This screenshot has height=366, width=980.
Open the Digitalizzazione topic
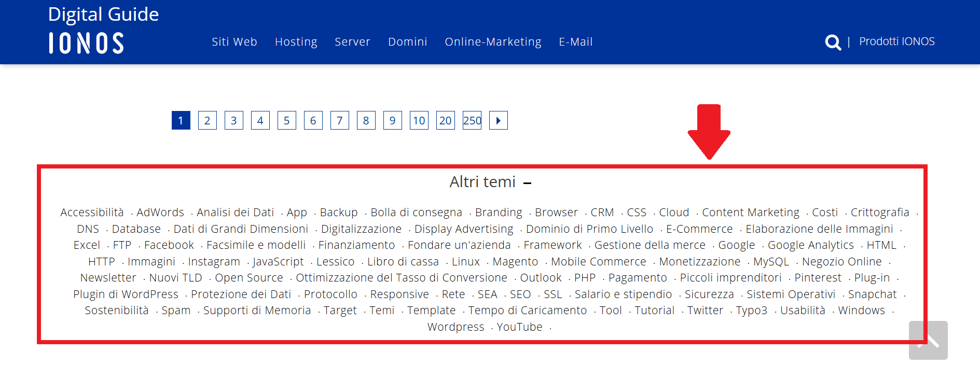tap(361, 229)
